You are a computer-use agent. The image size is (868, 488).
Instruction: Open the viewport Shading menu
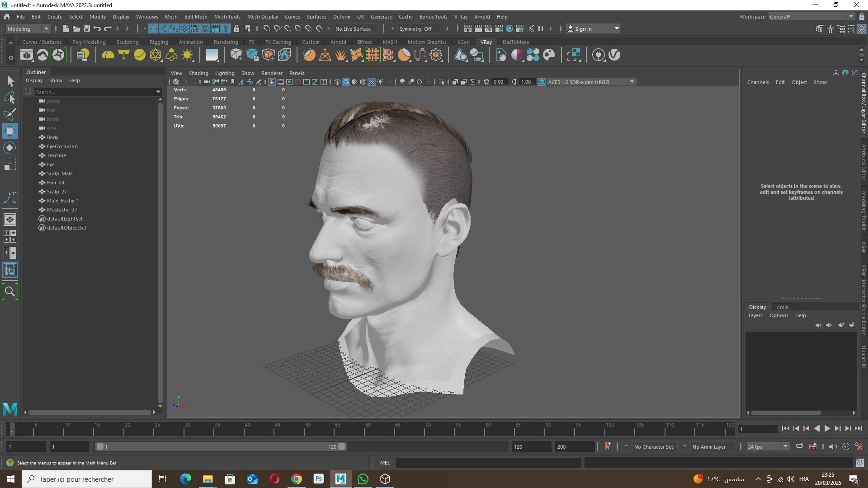click(198, 73)
